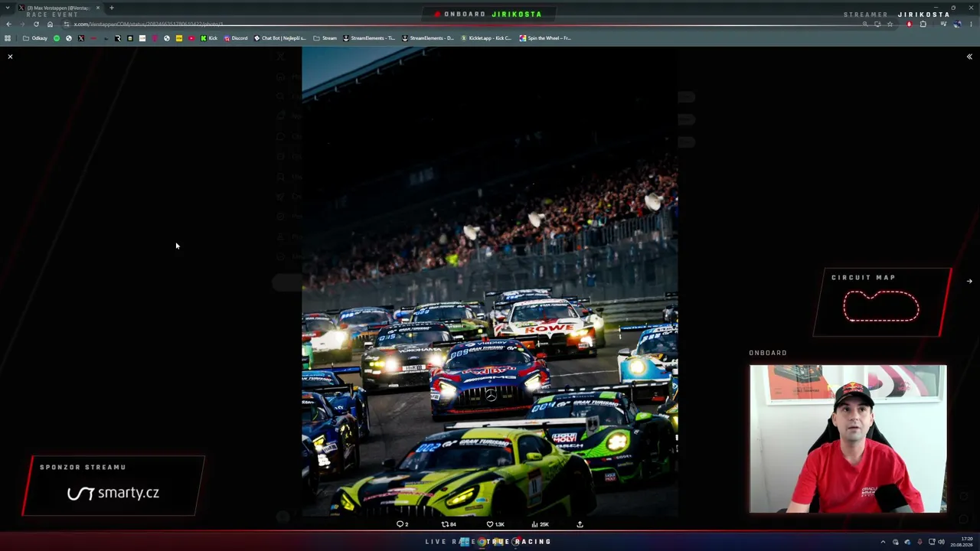Open the browser three-dot menu
The width and height of the screenshot is (980, 551).
971,24
